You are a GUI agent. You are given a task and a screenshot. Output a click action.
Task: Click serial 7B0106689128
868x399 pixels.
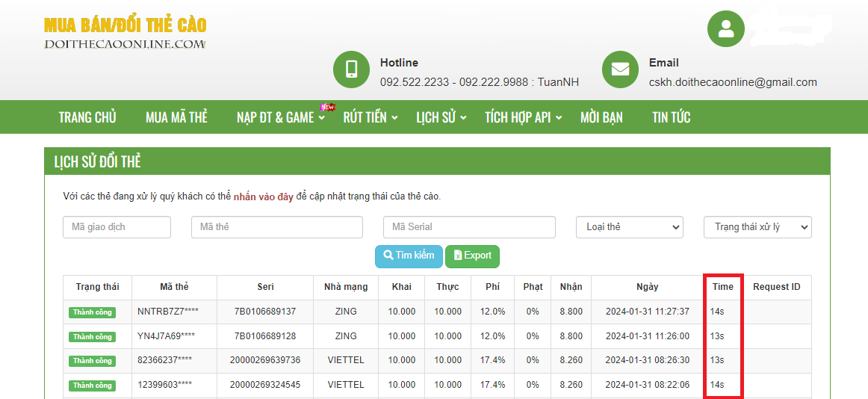[x=265, y=336]
